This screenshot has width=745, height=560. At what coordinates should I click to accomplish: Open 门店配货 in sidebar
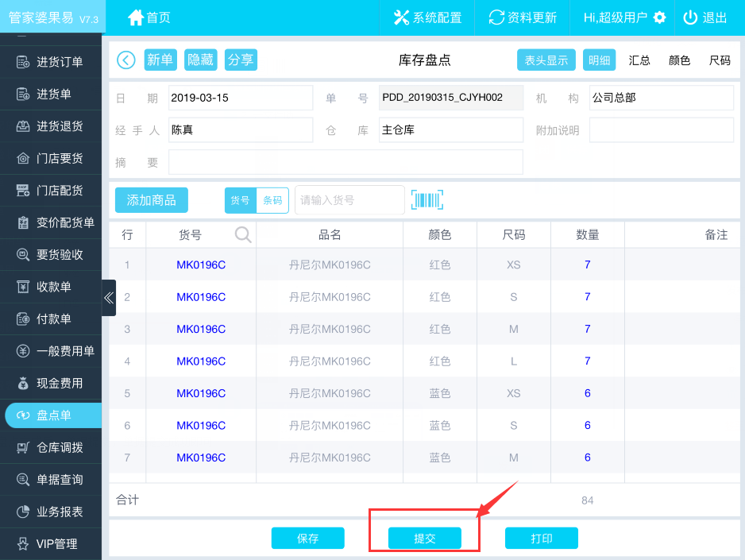point(51,191)
